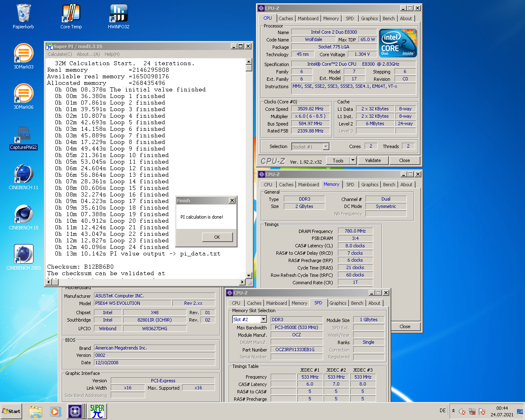Launch the Core Temp desktop shortcut
Image resolution: width=525 pixels, height=420 pixels.
71,16
